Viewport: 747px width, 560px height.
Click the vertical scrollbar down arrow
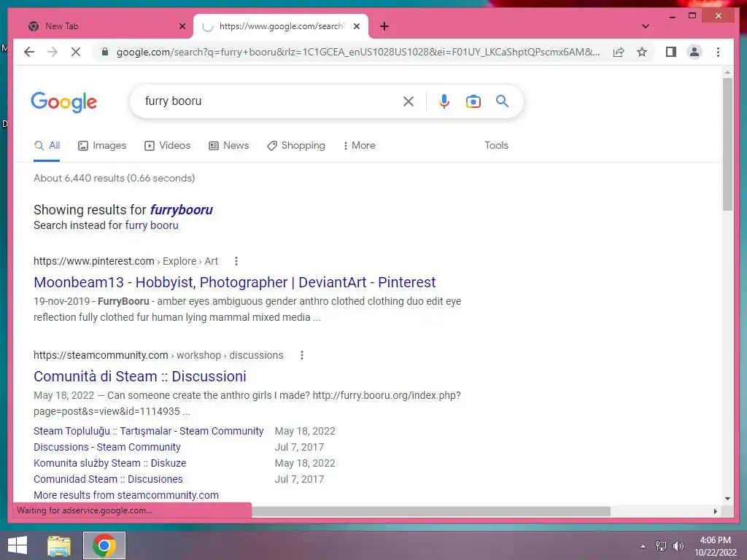coord(727,499)
